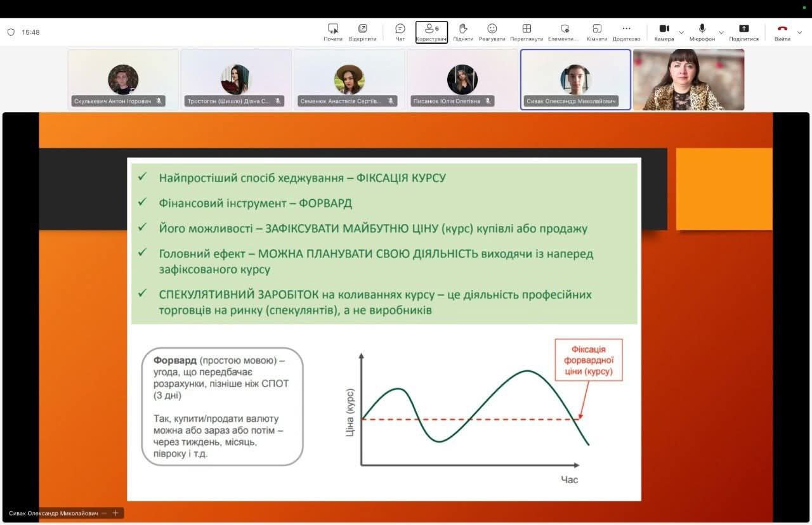Open the Елементи apps icon
Image resolution: width=812 pixels, height=525 pixels.
(564, 32)
